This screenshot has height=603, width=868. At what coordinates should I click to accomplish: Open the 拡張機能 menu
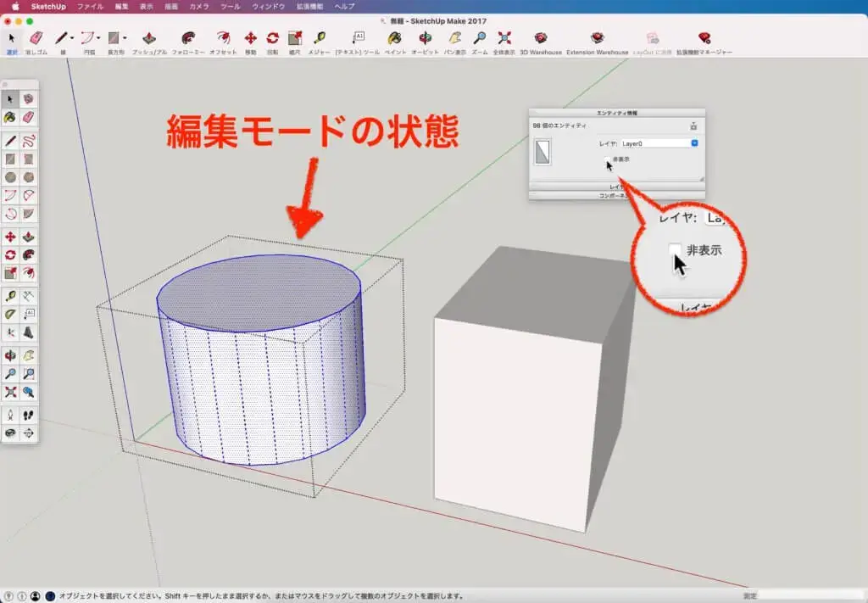309,7
